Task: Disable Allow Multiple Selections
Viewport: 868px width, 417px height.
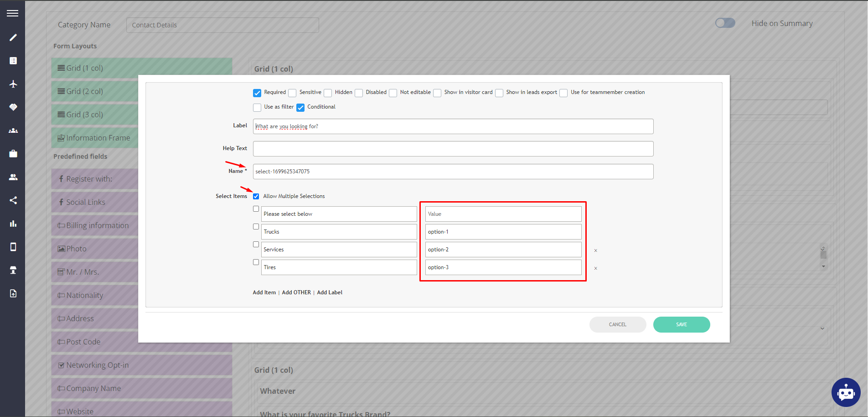Action: coord(256,196)
